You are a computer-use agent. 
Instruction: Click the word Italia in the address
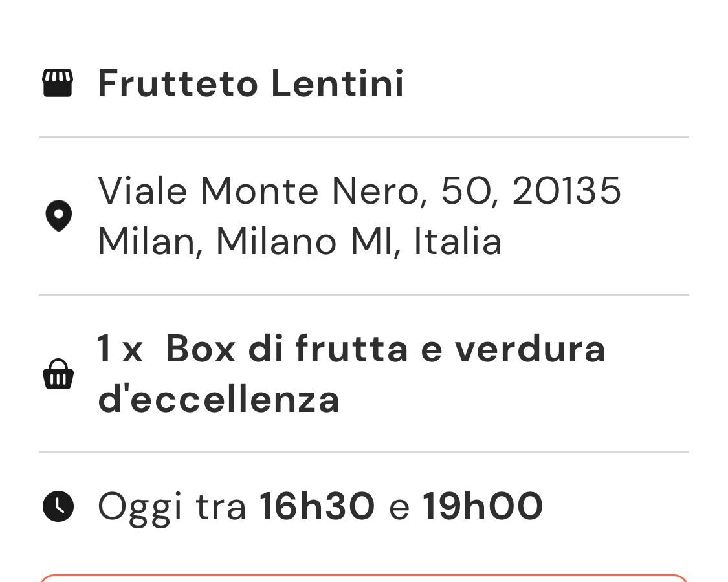click(458, 241)
